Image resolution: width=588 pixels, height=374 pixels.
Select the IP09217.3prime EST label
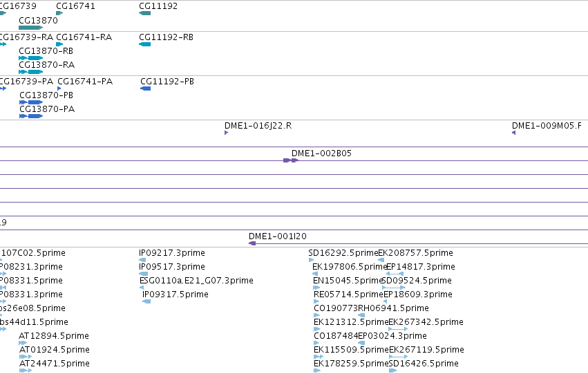click(x=172, y=253)
